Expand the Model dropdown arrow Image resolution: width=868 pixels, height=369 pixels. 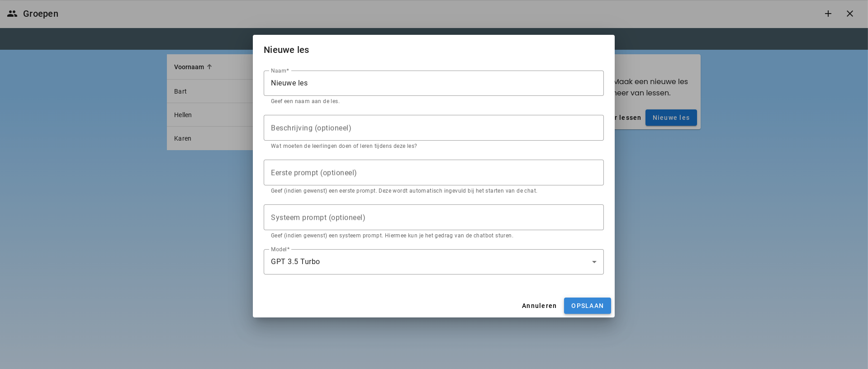pyautogui.click(x=594, y=262)
